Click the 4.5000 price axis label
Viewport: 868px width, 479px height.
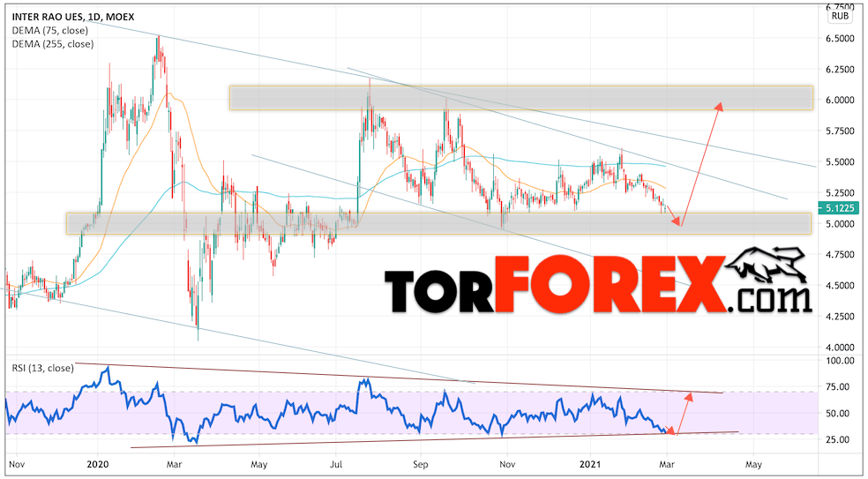click(839, 285)
